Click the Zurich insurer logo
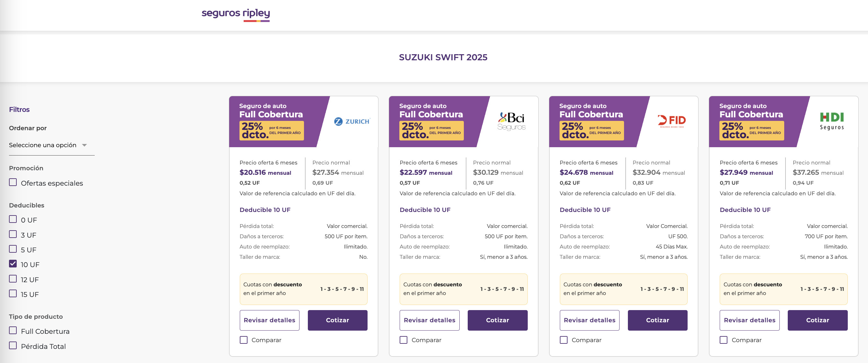This screenshot has width=868, height=363. [x=352, y=121]
